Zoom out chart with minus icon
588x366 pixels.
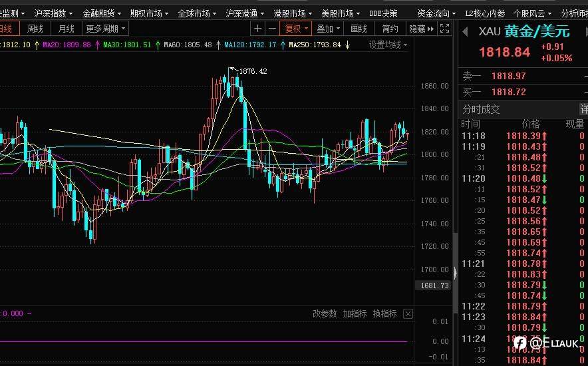272,29
